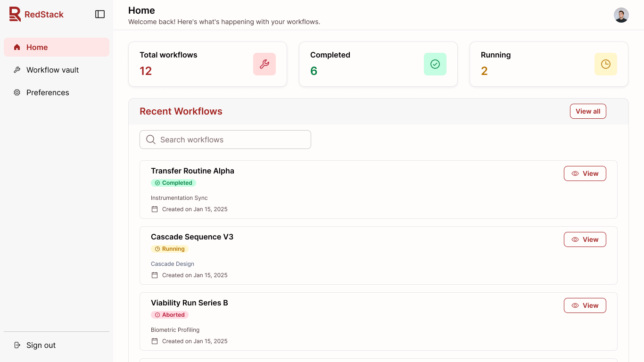Click the Biometric Profiling label
Screen dimensions: 644x362
tap(175, 330)
